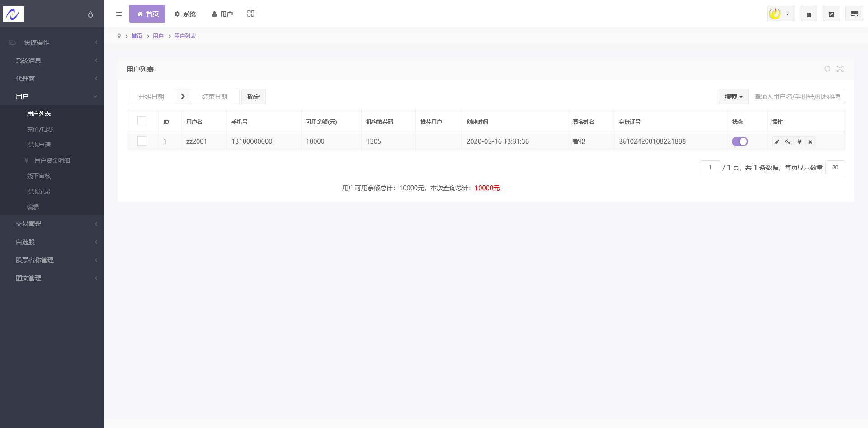Click the key password icon for zz2001
Image resolution: width=868 pixels, height=428 pixels.
click(x=788, y=142)
